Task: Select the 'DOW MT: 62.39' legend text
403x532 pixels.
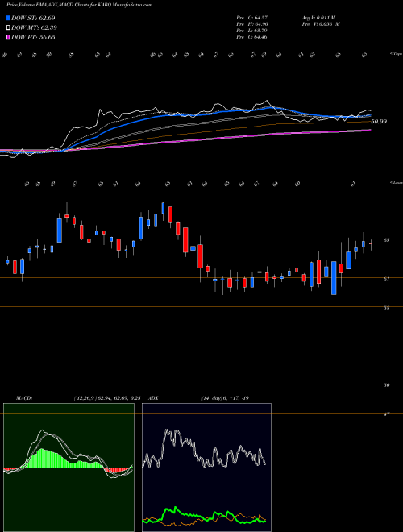Action: coord(35,27)
